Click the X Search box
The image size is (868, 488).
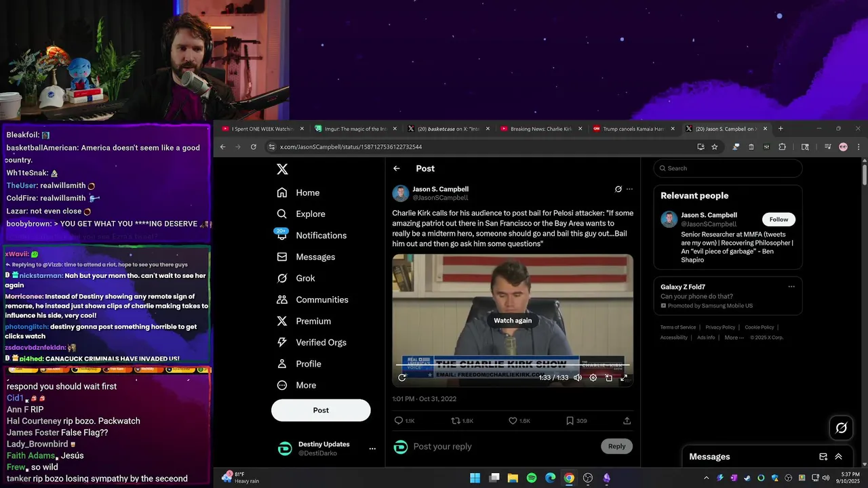728,168
